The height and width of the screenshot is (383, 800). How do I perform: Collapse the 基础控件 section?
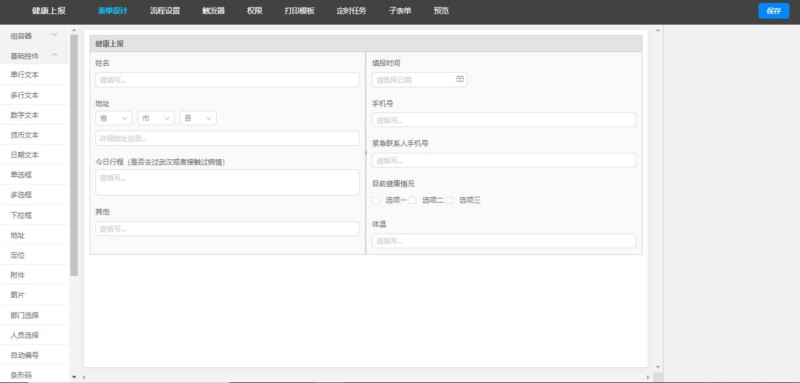[x=34, y=56]
